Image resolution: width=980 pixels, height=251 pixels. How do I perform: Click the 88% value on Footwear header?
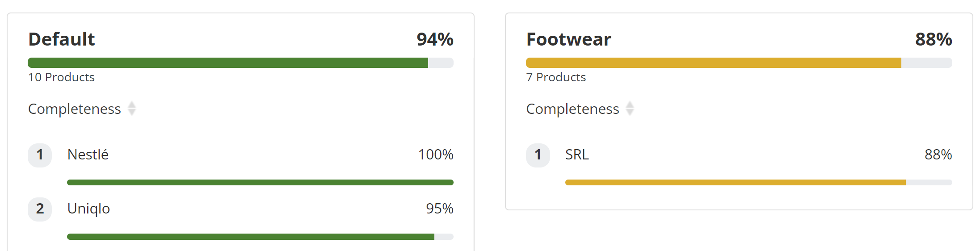(x=934, y=39)
